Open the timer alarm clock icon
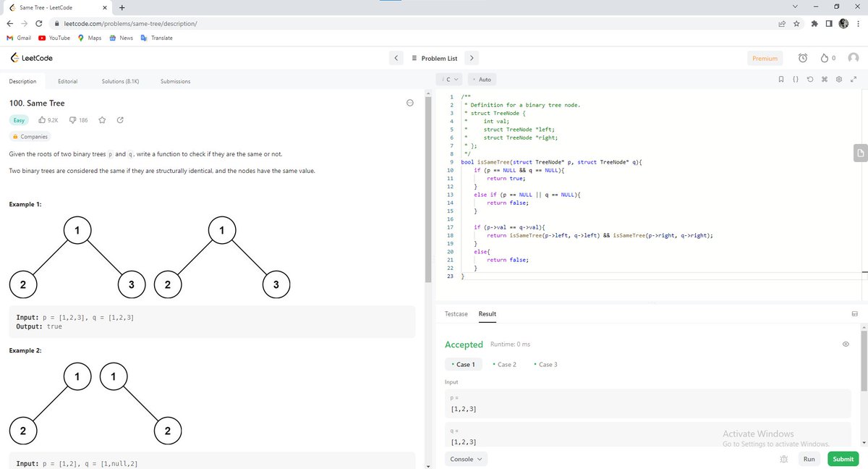The image size is (868, 469). (802, 58)
